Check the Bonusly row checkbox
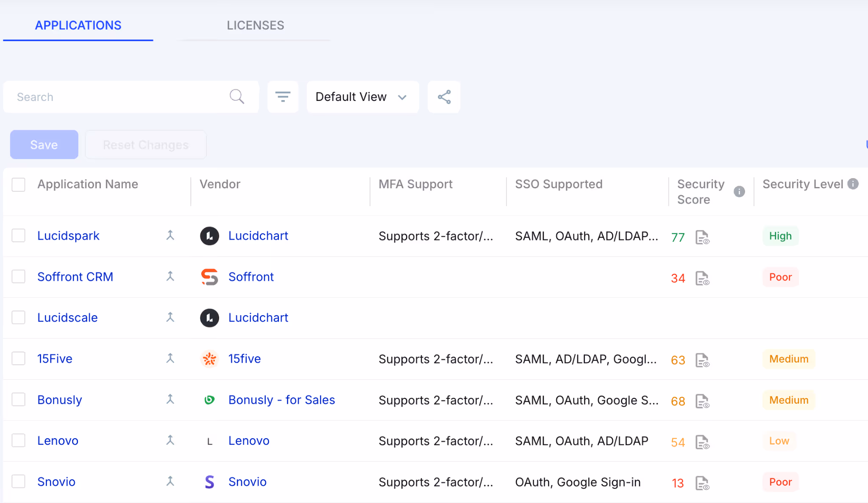 click(x=18, y=399)
